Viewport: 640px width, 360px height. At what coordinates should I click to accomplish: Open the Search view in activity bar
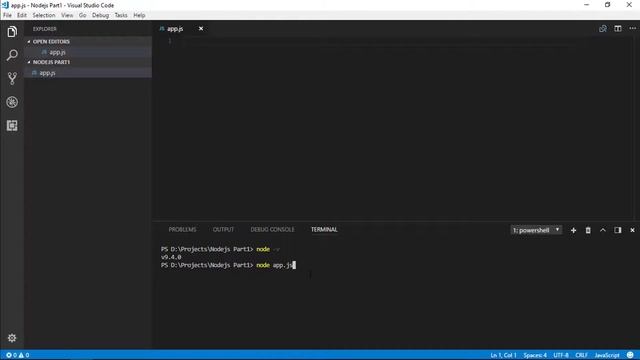pyautogui.click(x=12, y=55)
